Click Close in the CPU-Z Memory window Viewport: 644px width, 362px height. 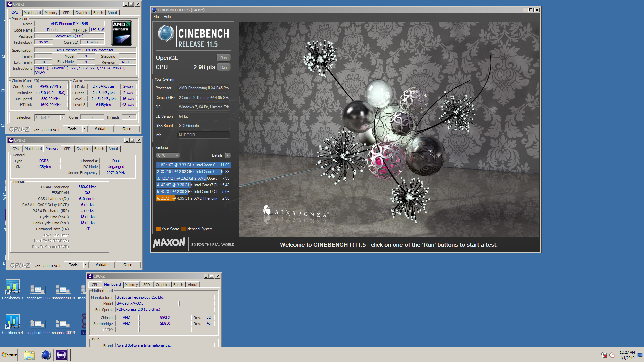(128, 265)
